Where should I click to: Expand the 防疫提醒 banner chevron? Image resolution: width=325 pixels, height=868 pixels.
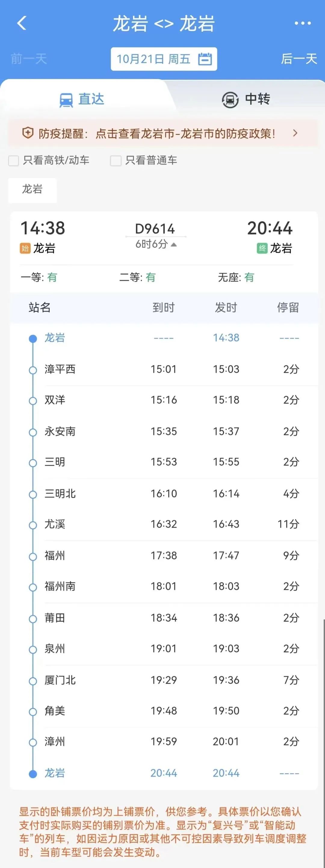(x=295, y=133)
